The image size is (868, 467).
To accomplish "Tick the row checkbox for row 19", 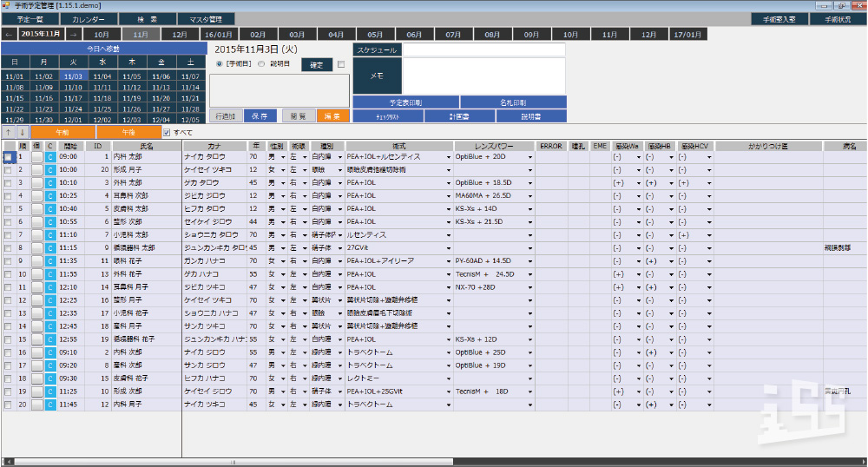I will click(8, 391).
